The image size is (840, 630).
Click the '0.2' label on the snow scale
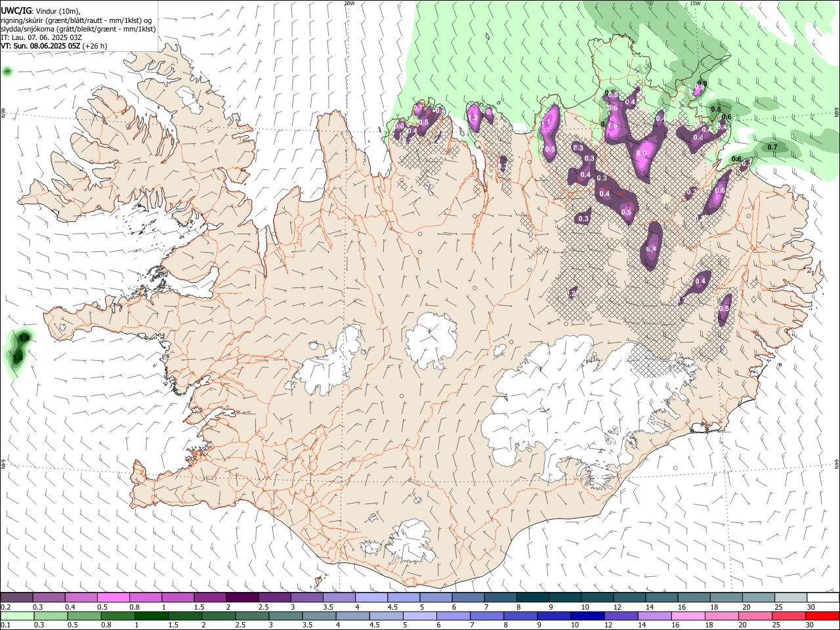5,608
